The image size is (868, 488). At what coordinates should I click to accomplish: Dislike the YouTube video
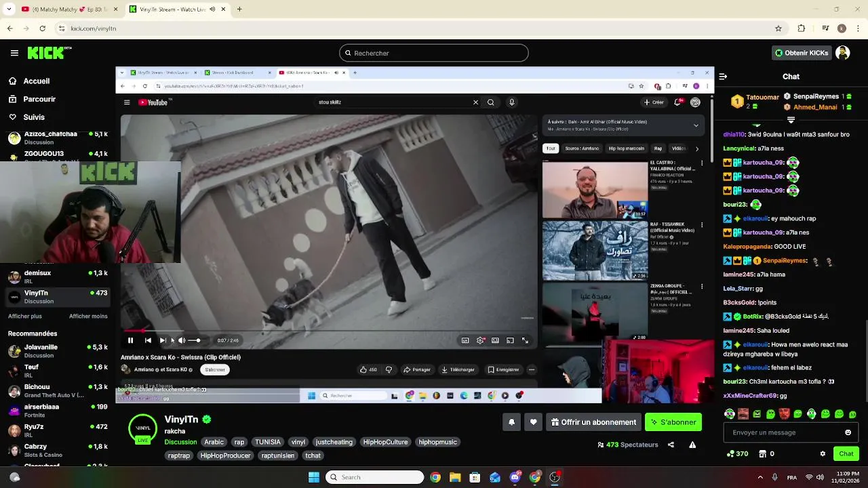pos(389,369)
